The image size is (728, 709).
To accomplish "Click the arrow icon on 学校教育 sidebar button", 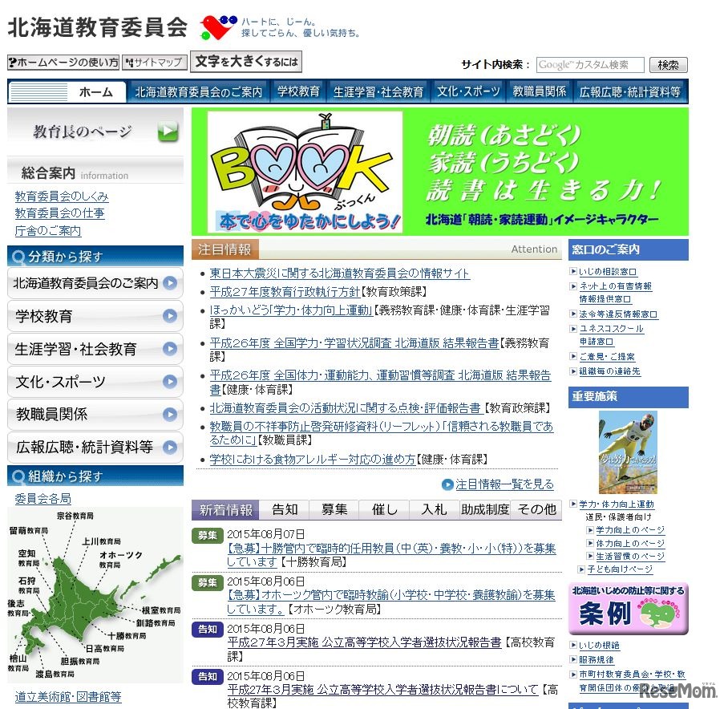I will tap(170, 316).
